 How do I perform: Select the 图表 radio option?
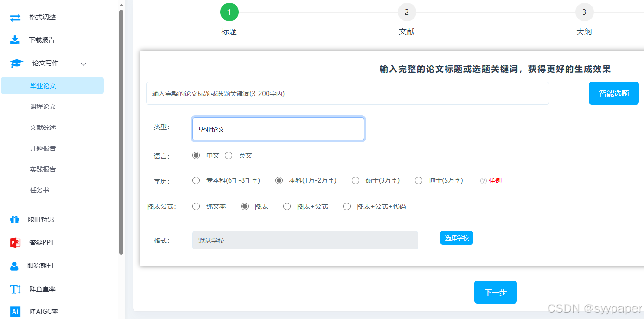pos(245,206)
